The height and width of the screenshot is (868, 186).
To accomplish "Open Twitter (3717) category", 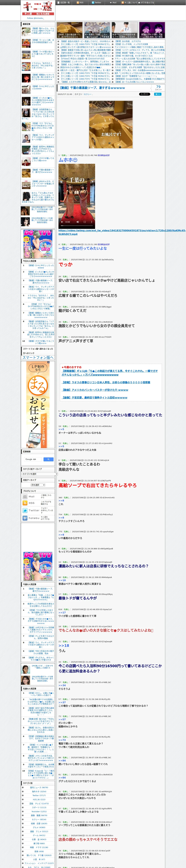I will 39,796.
